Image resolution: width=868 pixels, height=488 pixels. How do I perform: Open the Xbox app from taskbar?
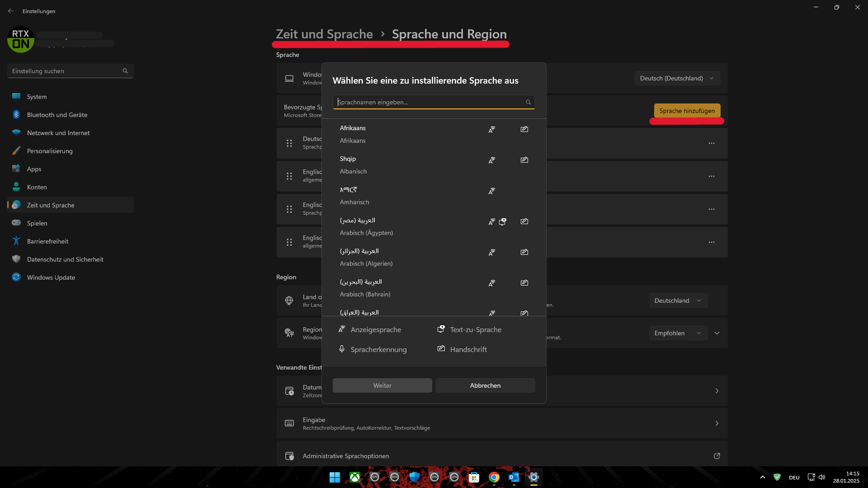(355, 477)
